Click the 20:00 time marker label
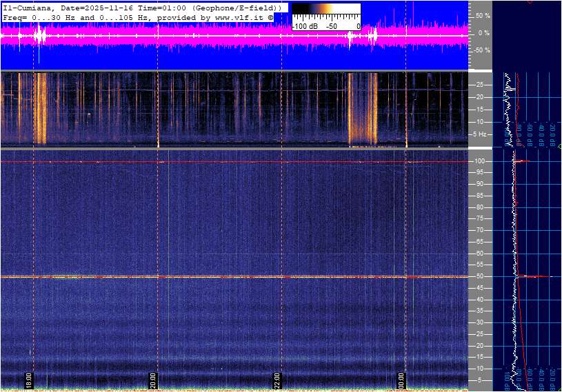Image resolution: width=562 pixels, height=392 pixels. pos(153,380)
